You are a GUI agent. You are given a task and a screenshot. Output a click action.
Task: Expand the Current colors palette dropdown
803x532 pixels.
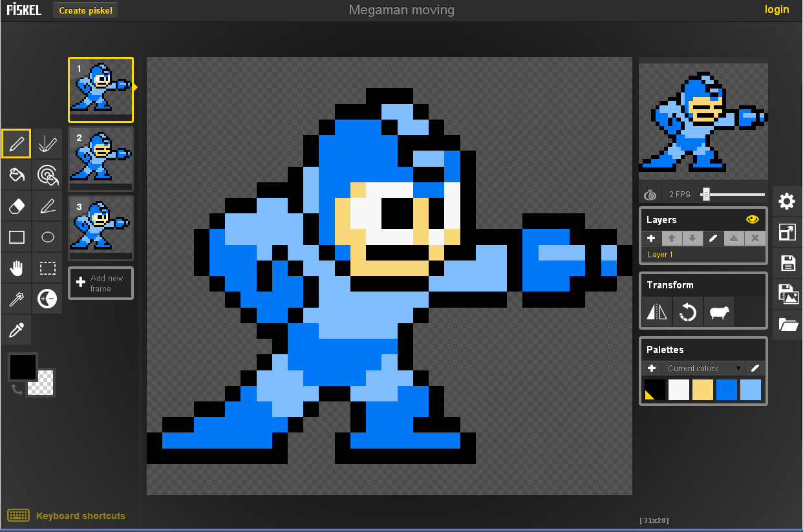tap(703, 368)
